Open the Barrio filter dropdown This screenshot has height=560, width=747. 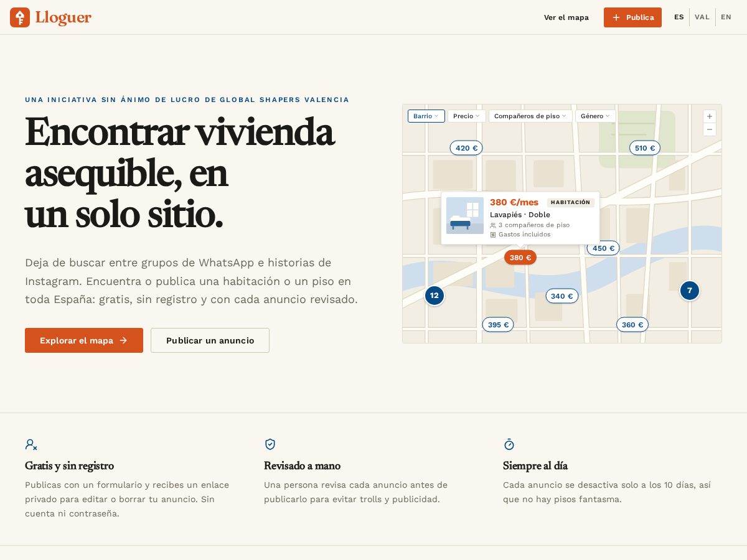(x=426, y=116)
